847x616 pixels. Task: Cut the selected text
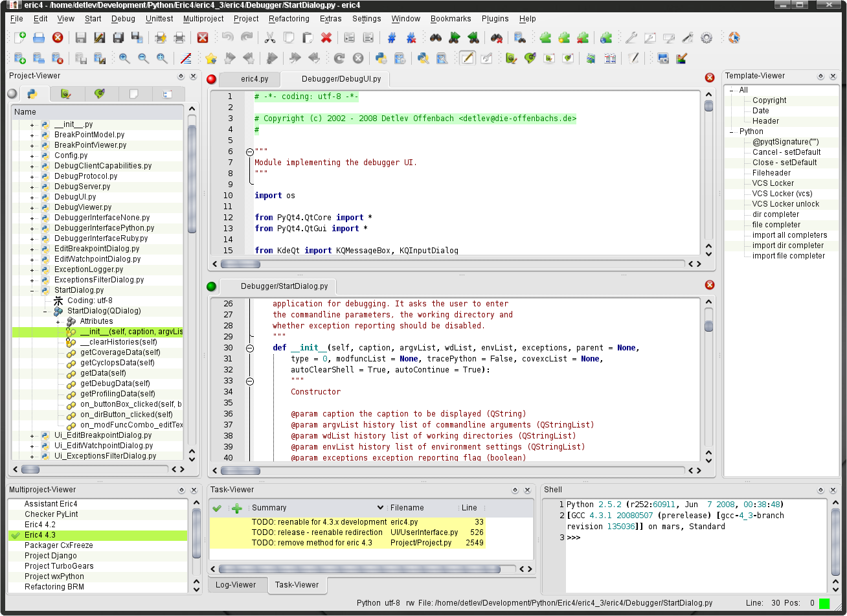(x=269, y=37)
